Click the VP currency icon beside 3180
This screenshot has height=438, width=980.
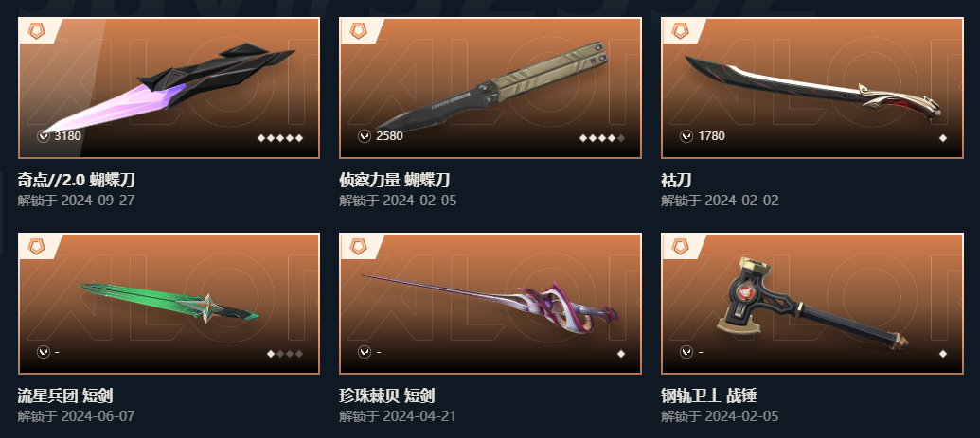coord(44,135)
